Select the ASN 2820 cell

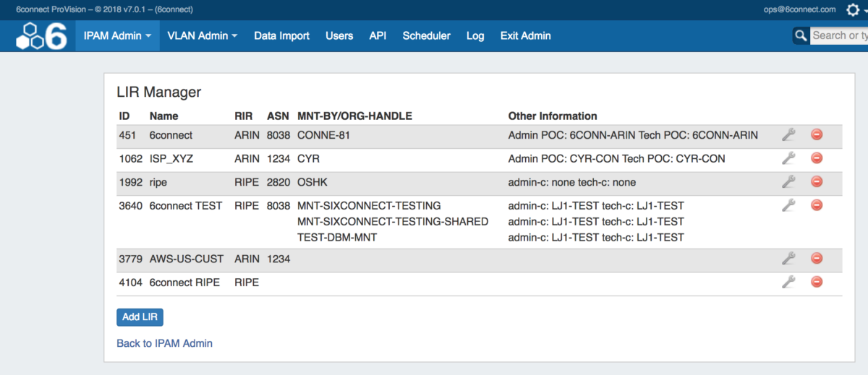click(x=278, y=182)
